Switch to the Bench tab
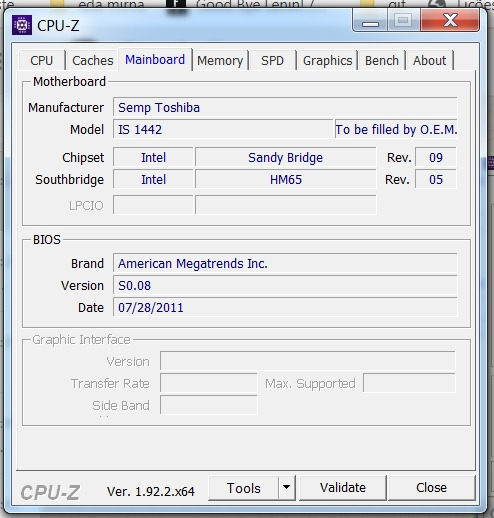 click(382, 61)
